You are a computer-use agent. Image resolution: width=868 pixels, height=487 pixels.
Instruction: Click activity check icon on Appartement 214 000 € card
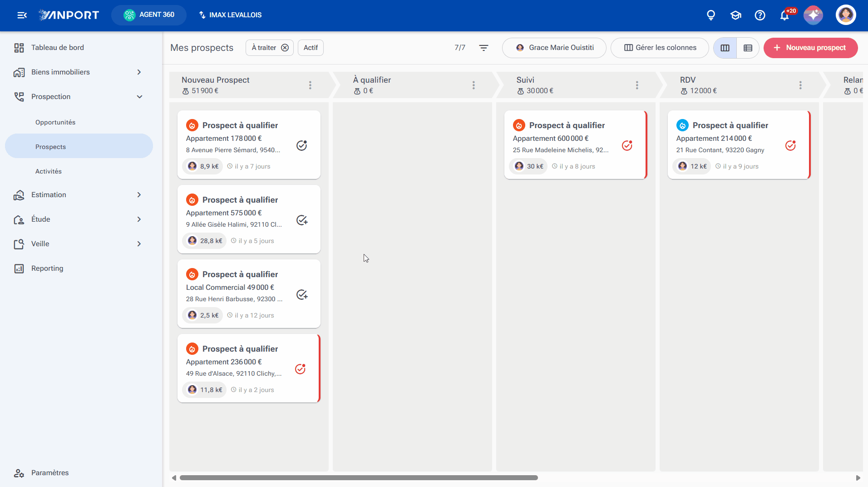pyautogui.click(x=790, y=145)
